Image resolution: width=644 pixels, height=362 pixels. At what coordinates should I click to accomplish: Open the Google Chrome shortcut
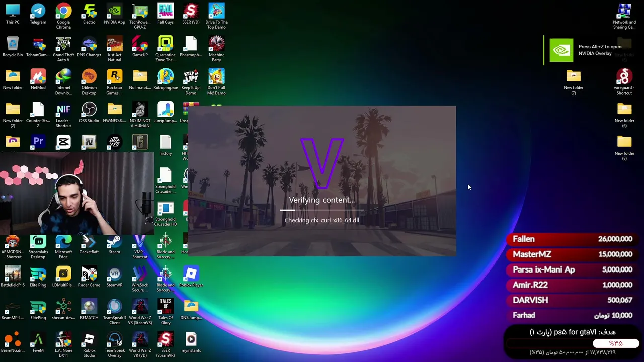[x=63, y=16]
